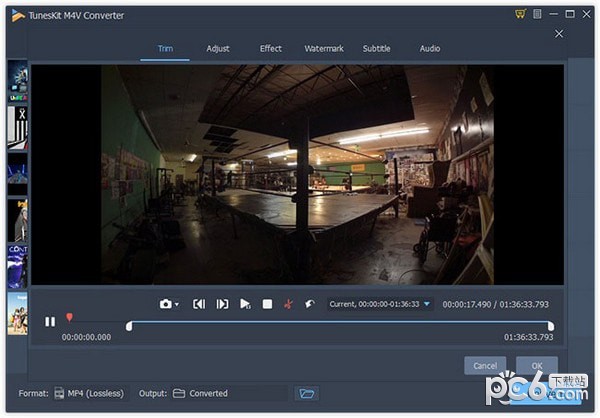600x418 pixels.
Task: Open the shopping cart purchase icon
Action: [520, 14]
